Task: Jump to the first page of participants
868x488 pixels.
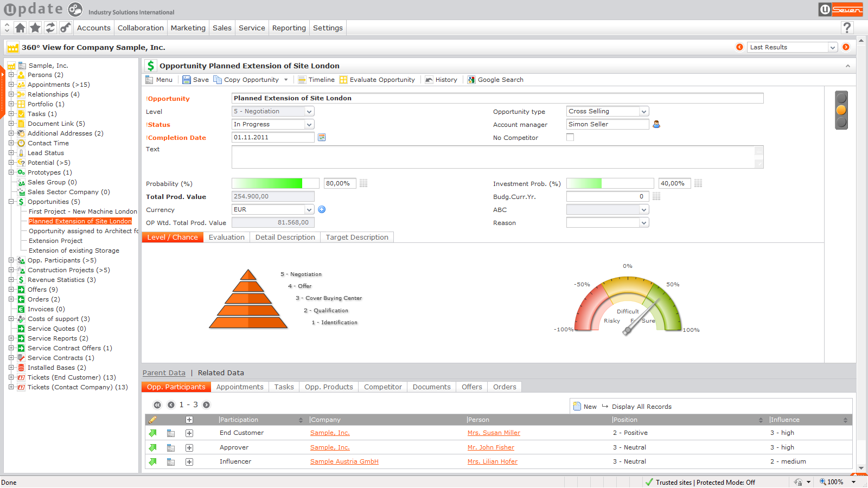Action: (157, 404)
